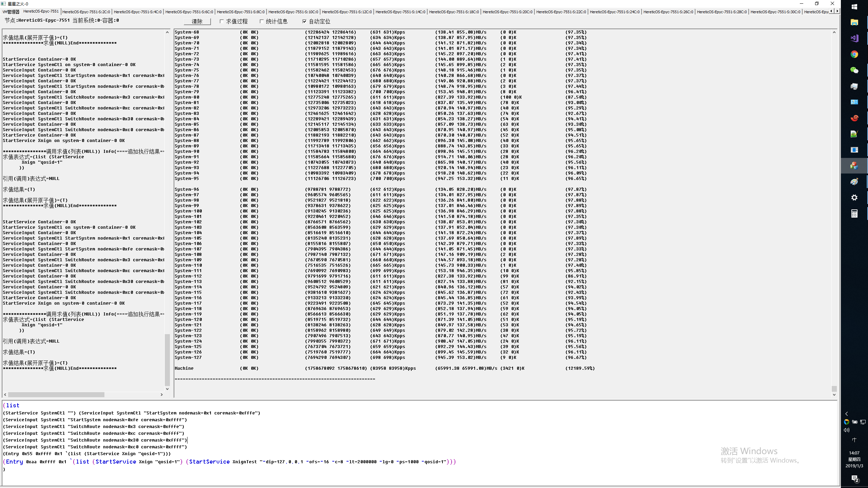Open the File Explorer folder icon
The image size is (868, 488).
click(854, 22)
